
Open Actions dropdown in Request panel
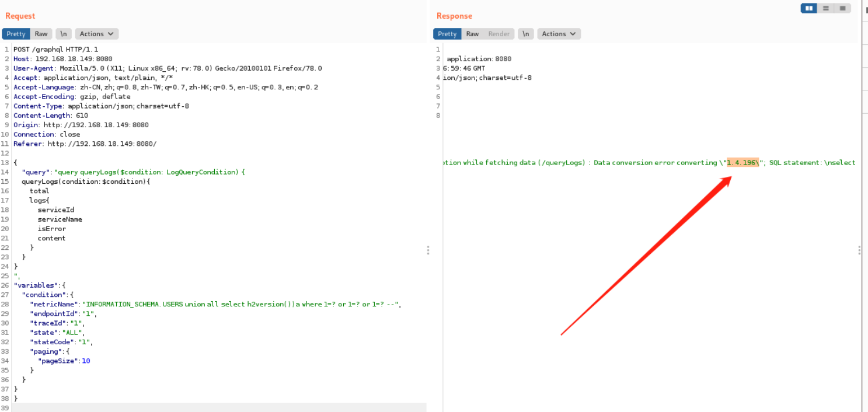96,34
